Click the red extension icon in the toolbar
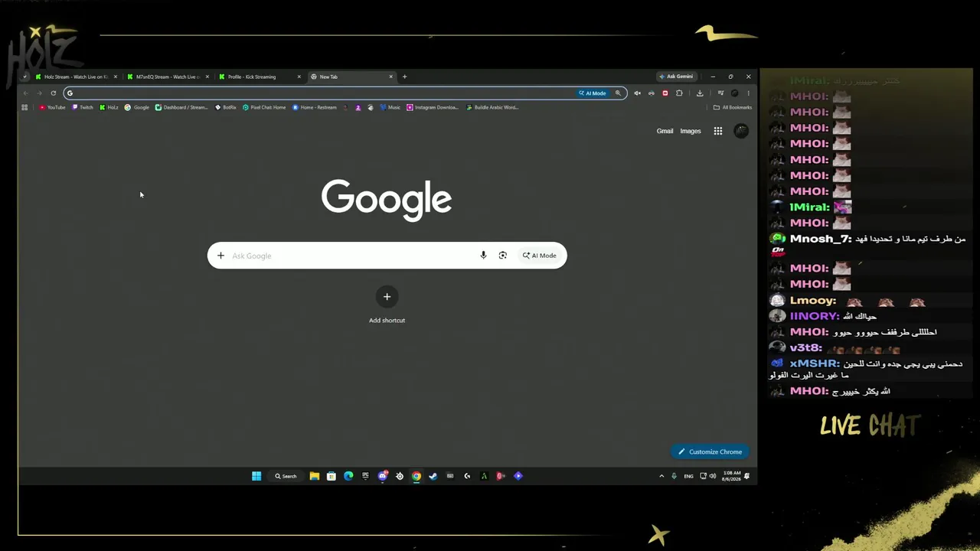This screenshot has width=980, height=551. coord(665,93)
